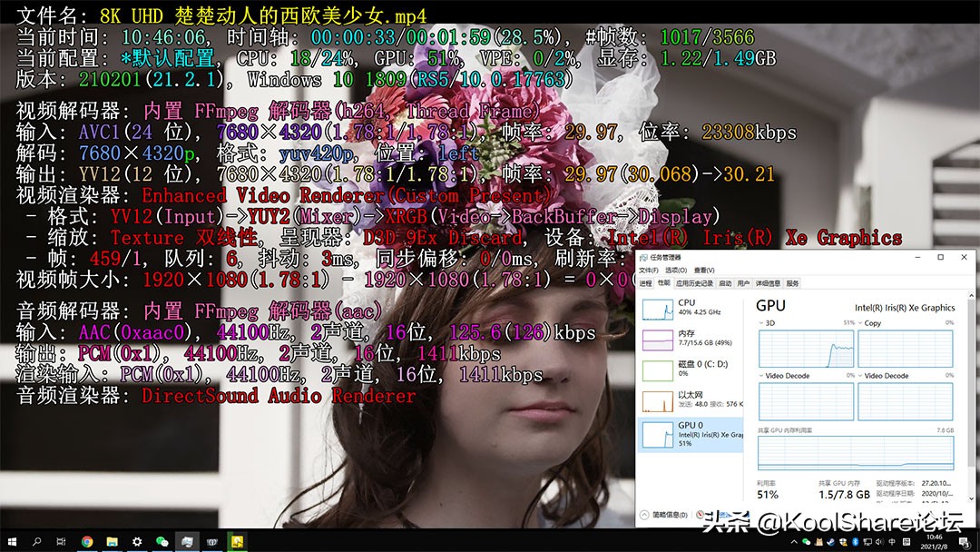Open the Bluetooth icon in system tray

(856, 542)
